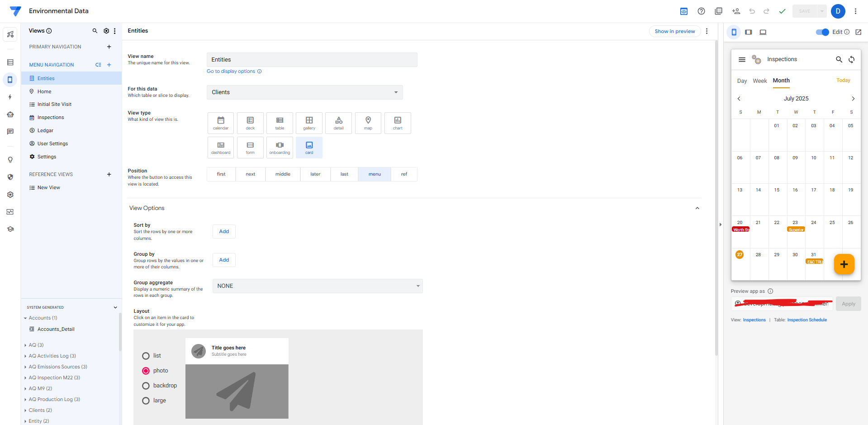Collapse the View Options section
Image resolution: width=868 pixels, height=425 pixels.
click(x=697, y=208)
